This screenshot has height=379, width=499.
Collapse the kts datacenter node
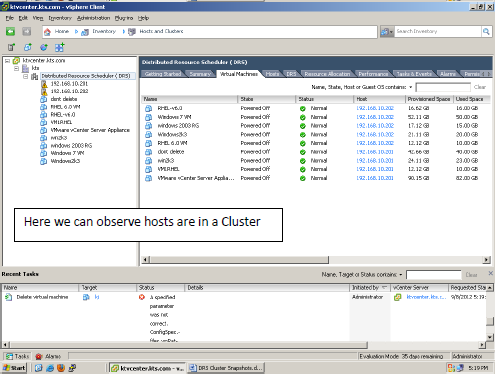point(16,69)
